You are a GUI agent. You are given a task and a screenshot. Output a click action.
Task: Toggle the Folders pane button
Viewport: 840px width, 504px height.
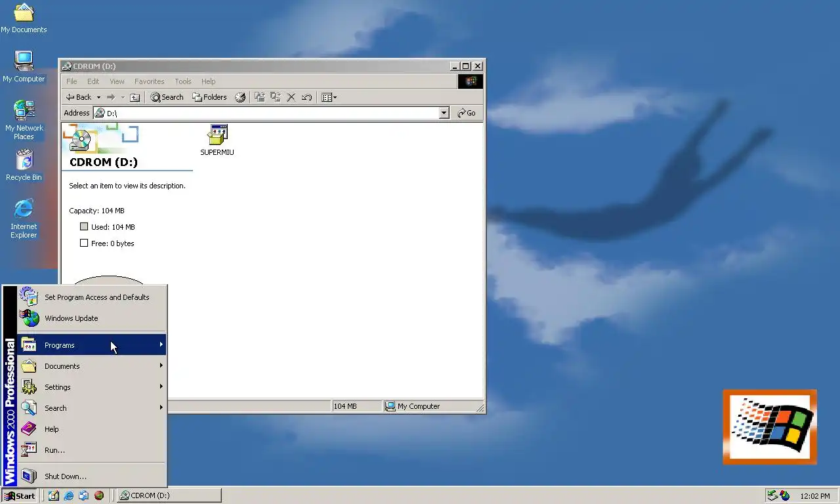[x=209, y=97]
